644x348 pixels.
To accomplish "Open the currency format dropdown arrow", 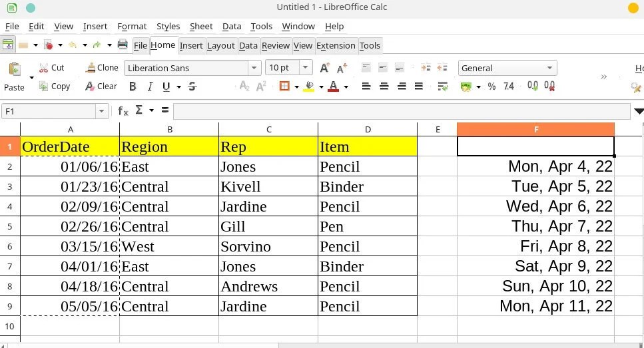I will coord(478,87).
